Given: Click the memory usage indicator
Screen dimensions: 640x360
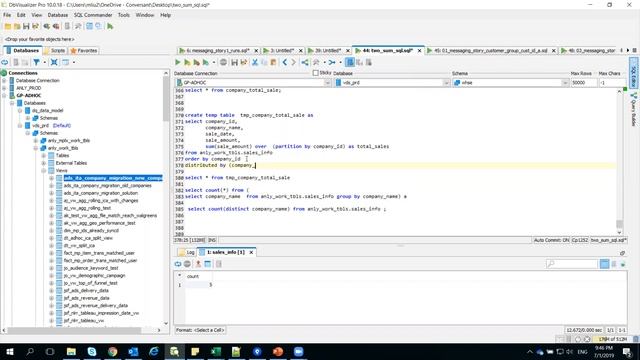Looking at the screenshot, I should (x=612, y=339).
